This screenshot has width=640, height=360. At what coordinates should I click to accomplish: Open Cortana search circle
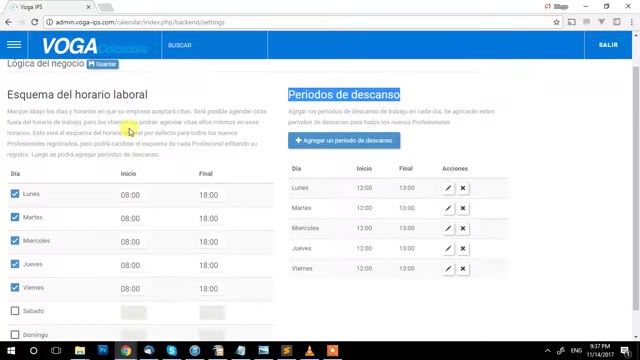[x=33, y=351]
